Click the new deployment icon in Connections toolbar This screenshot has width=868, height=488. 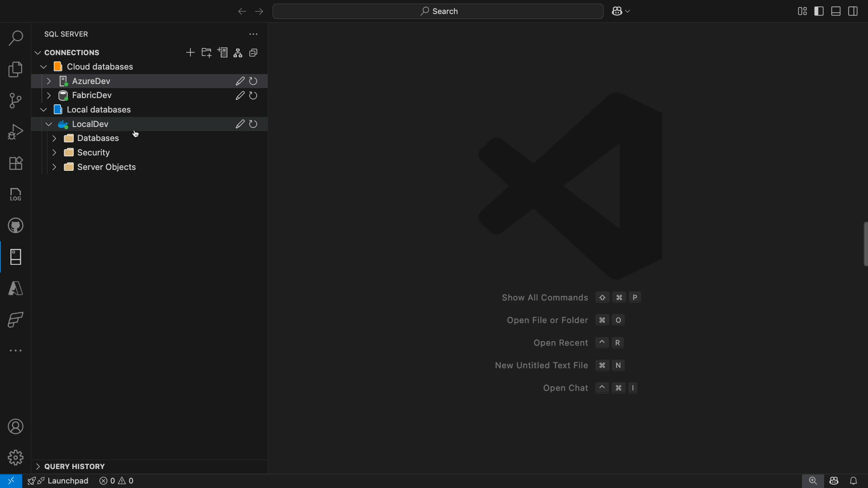[x=223, y=53]
